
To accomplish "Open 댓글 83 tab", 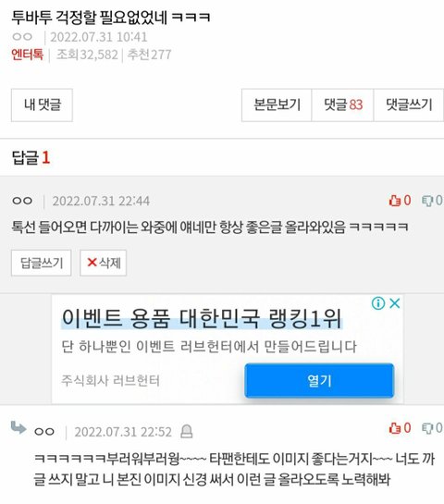I will coord(343,105).
